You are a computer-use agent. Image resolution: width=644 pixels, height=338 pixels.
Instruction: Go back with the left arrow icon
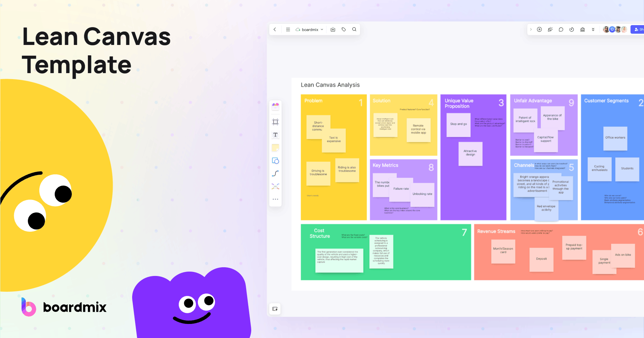275,30
